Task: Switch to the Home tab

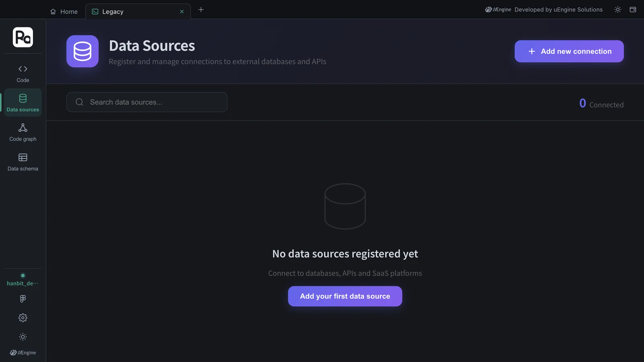Action: point(64,12)
